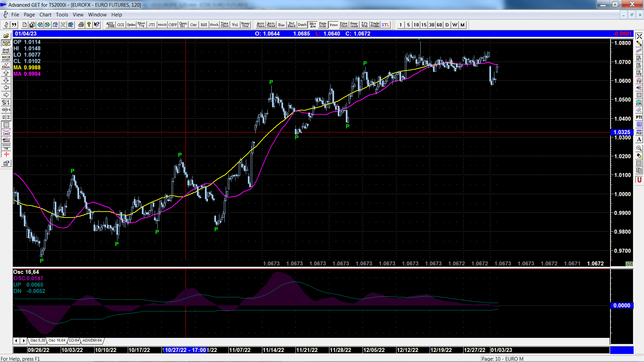Toggle the Mov Ave study button
The height and width of the screenshot is (362, 644).
click(313, 25)
